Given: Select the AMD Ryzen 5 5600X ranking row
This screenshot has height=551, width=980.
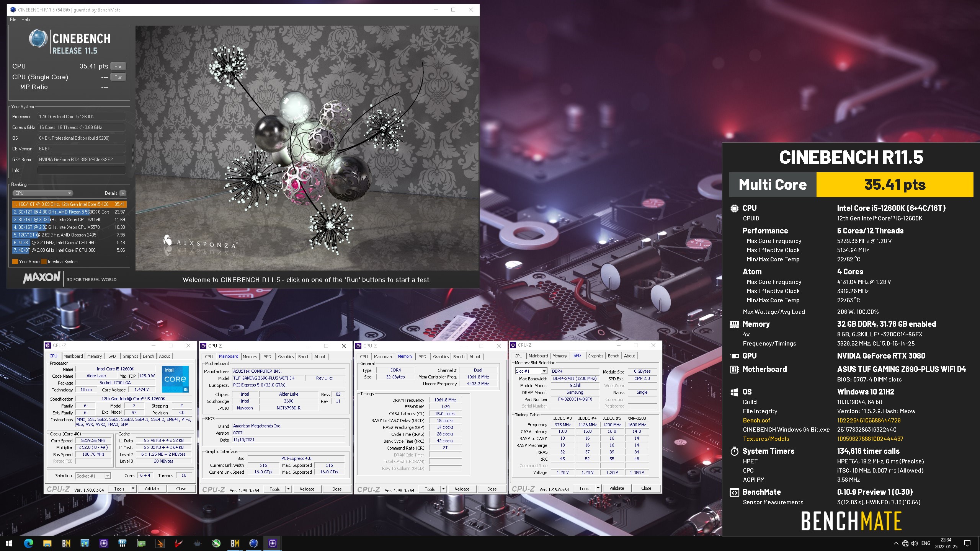Looking at the screenshot, I should click(x=69, y=212).
